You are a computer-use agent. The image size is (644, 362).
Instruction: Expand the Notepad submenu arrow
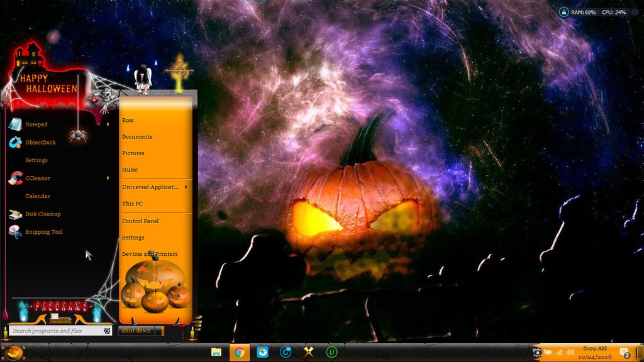pos(108,124)
